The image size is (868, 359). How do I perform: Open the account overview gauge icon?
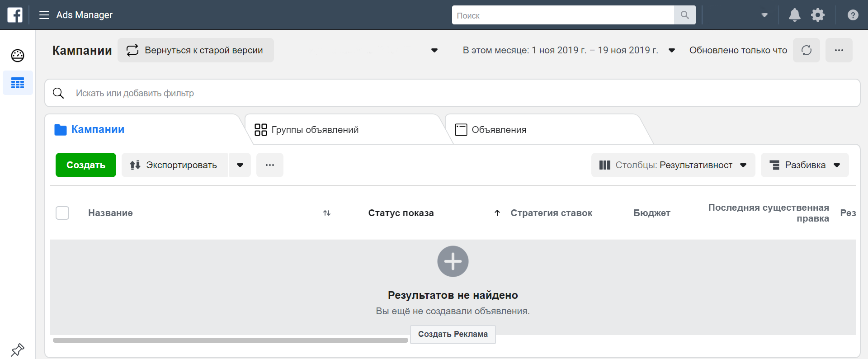18,56
